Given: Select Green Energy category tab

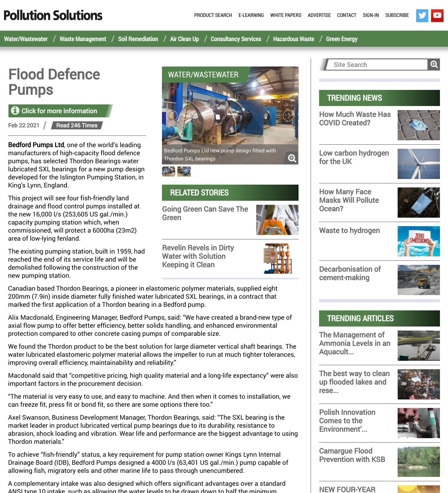Looking at the screenshot, I should [342, 39].
